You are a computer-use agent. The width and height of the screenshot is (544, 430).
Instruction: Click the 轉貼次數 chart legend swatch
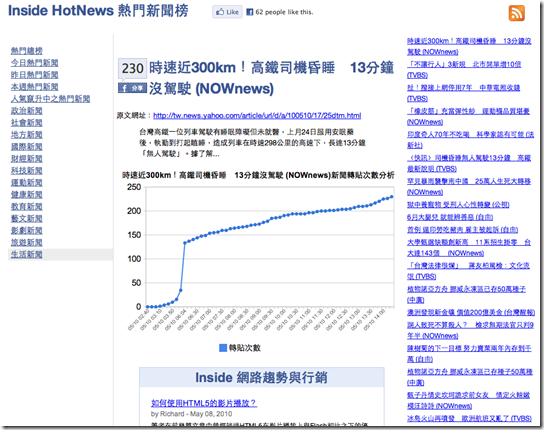pos(223,348)
